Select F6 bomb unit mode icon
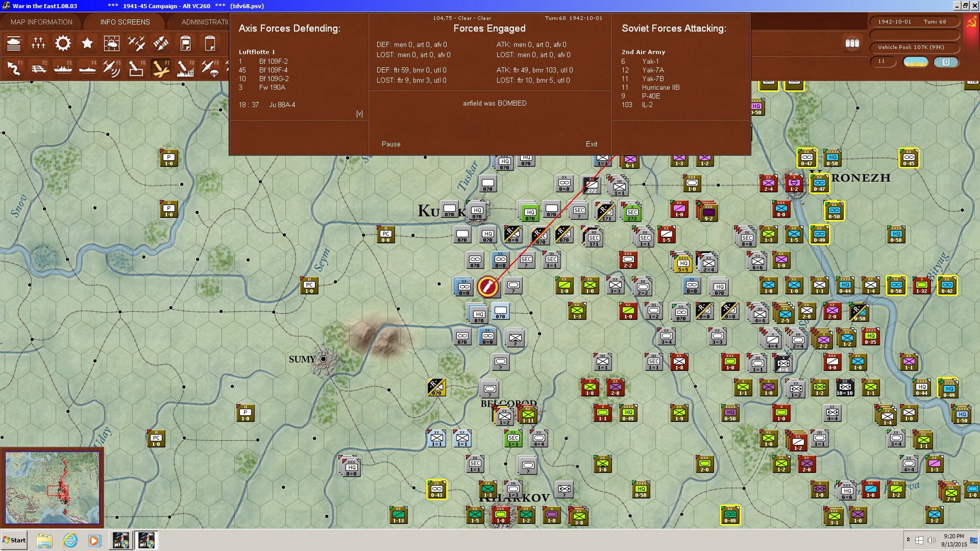Image resolution: width=980 pixels, height=551 pixels. tap(136, 68)
